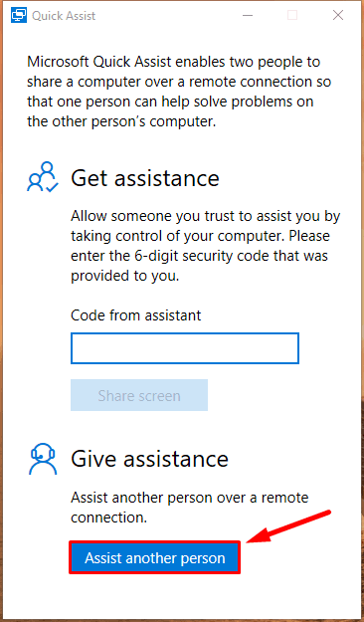Click the Share screen button
The width and height of the screenshot is (364, 622).
[x=139, y=395]
